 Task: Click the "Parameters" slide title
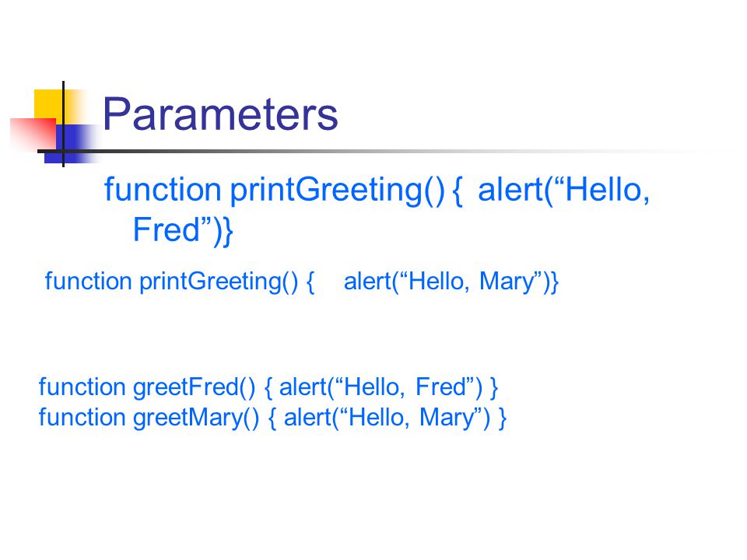(x=220, y=114)
